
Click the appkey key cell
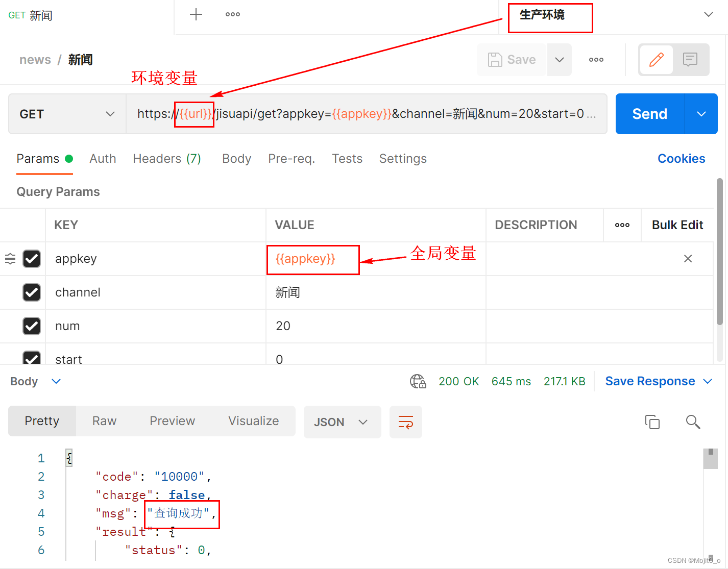click(x=156, y=259)
